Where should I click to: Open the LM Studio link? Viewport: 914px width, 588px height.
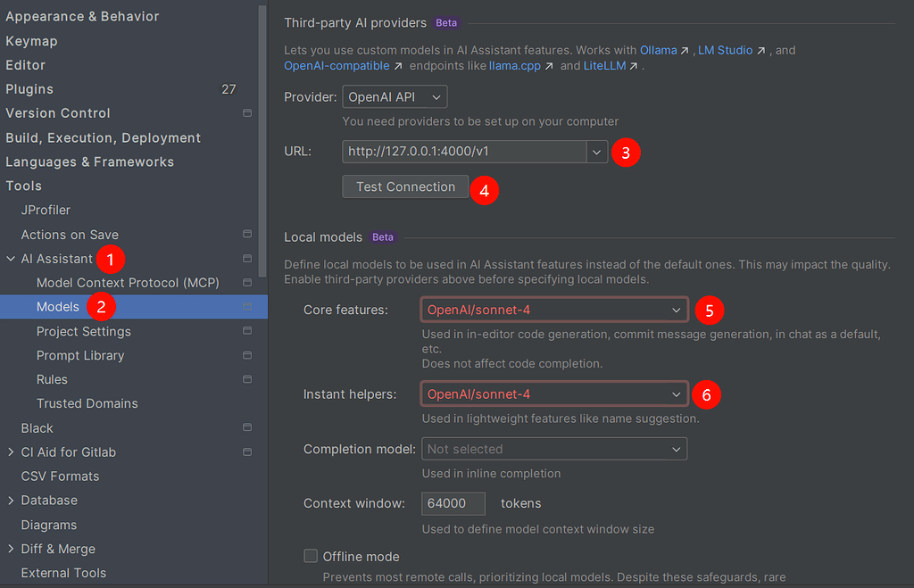click(x=725, y=50)
